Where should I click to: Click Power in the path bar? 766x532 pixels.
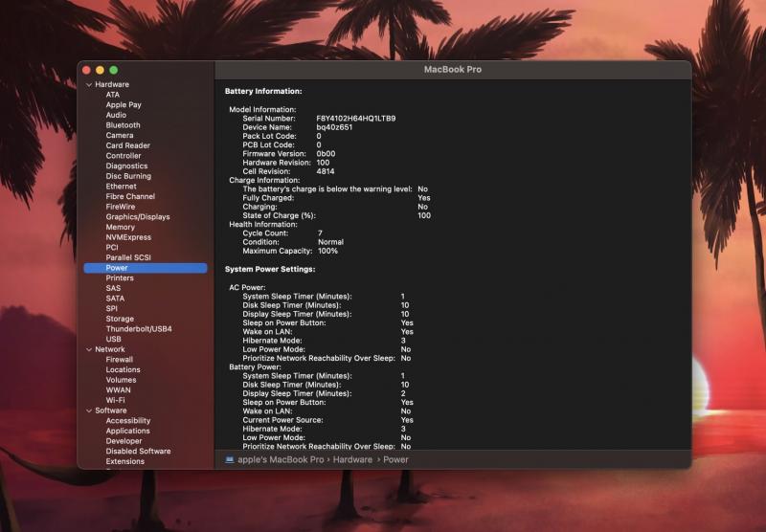(395, 460)
